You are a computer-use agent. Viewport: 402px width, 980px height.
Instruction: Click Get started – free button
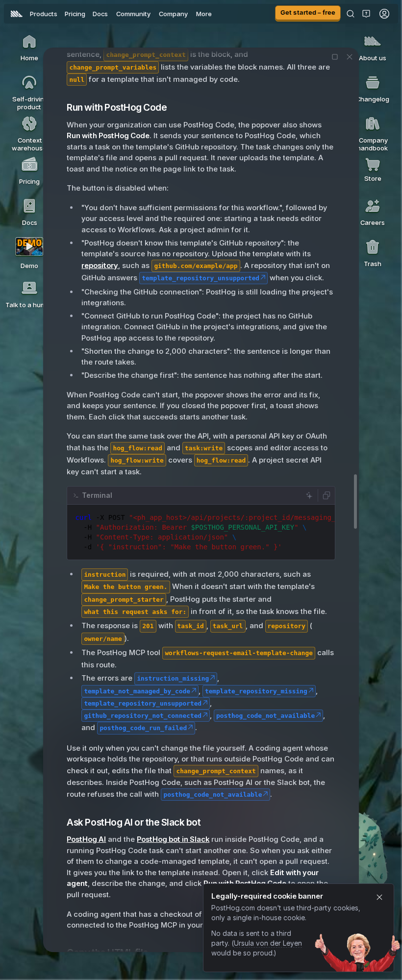(308, 13)
